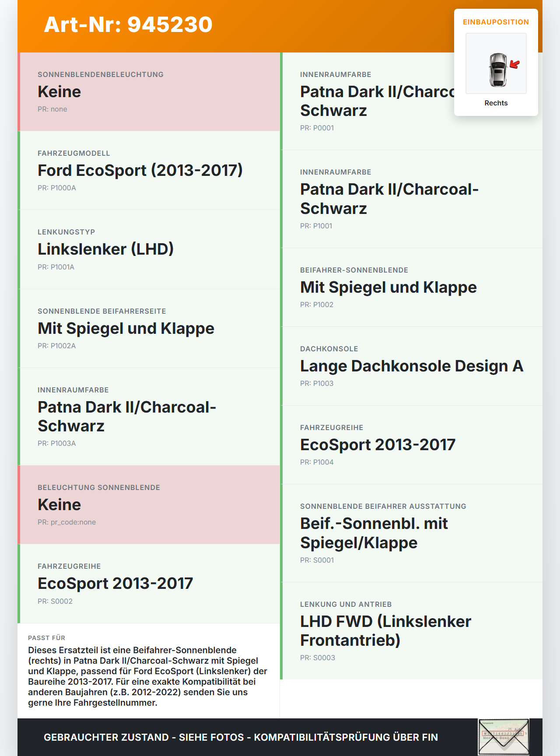Click the car position icon with red arrow
Image resolution: width=560 pixels, height=756 pixels.
[x=496, y=63]
